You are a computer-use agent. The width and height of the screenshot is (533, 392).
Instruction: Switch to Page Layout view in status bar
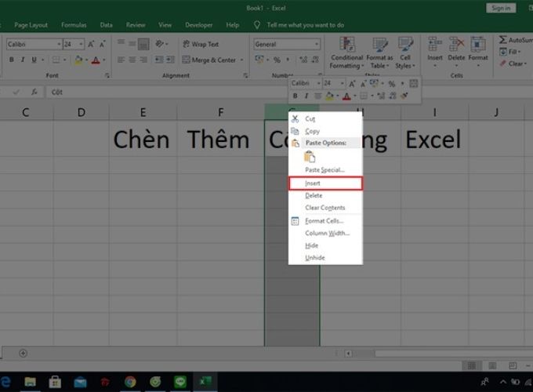click(x=492, y=366)
